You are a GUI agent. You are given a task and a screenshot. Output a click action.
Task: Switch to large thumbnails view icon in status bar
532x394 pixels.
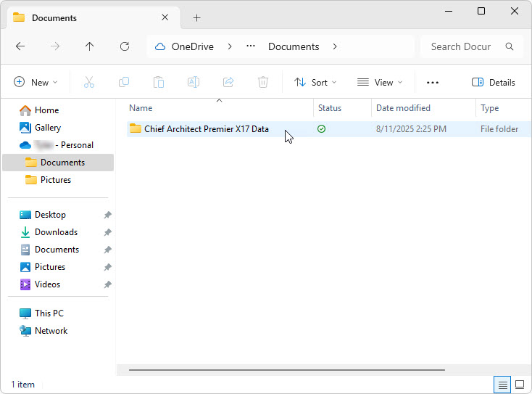pyautogui.click(x=520, y=385)
